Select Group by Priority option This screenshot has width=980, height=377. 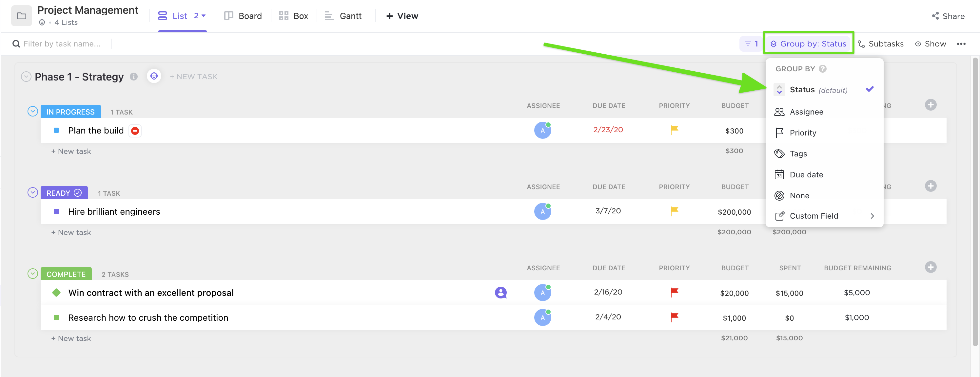coord(805,132)
